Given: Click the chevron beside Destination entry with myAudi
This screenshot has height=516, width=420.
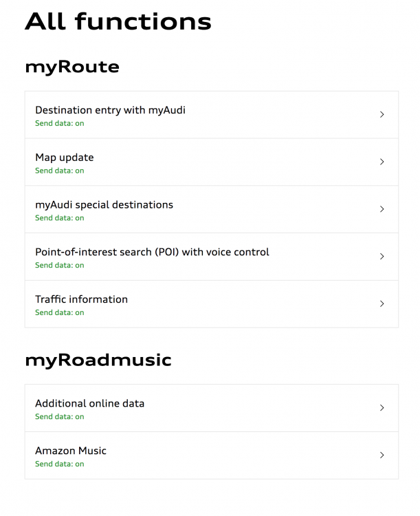Looking at the screenshot, I should [382, 115].
